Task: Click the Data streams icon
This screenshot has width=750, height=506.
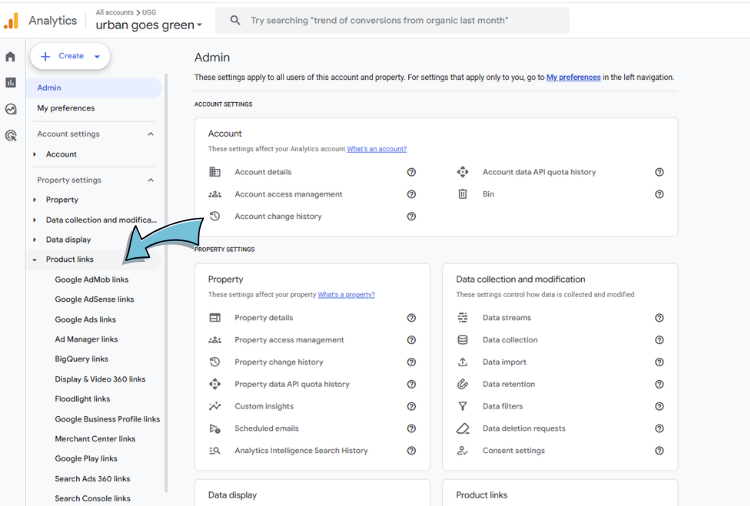Action: click(x=463, y=318)
